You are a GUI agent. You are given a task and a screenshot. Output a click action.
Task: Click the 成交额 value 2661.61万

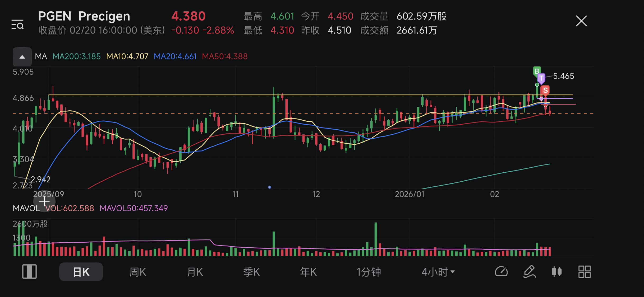417,30
